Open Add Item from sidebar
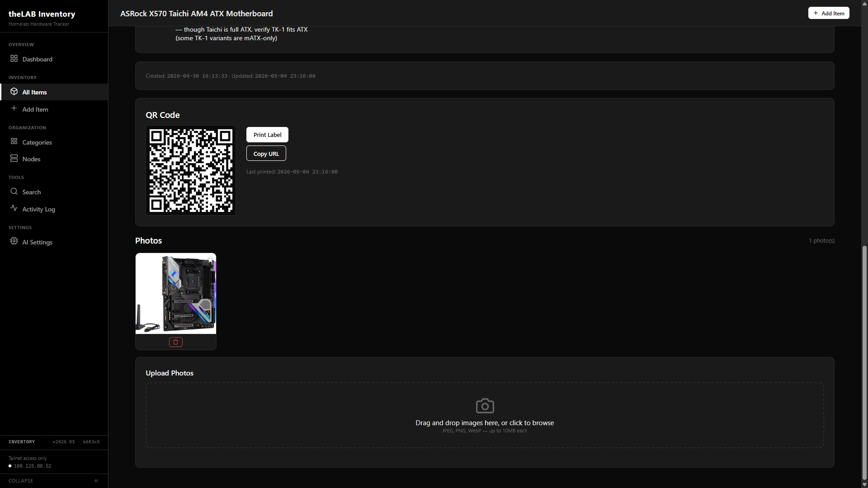The width and height of the screenshot is (868, 488). click(54, 109)
